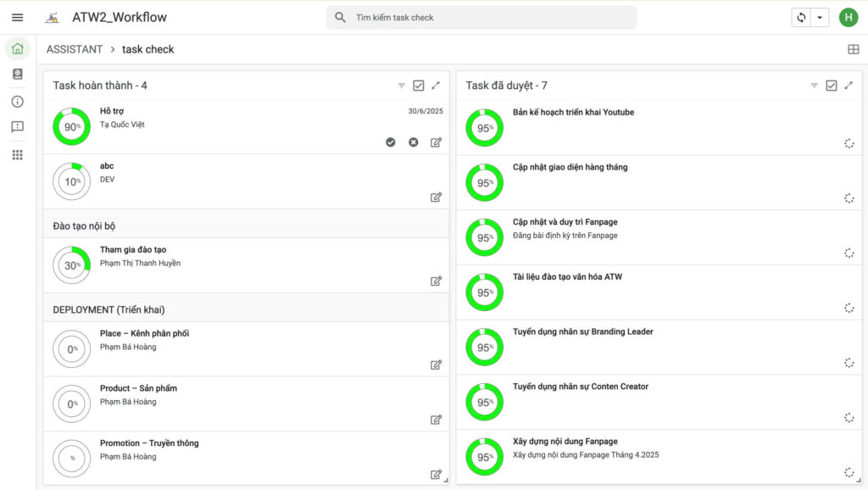868x490 pixels.
Task: Toggle select-all checkbox in Task hoàn thành panel
Action: click(418, 86)
